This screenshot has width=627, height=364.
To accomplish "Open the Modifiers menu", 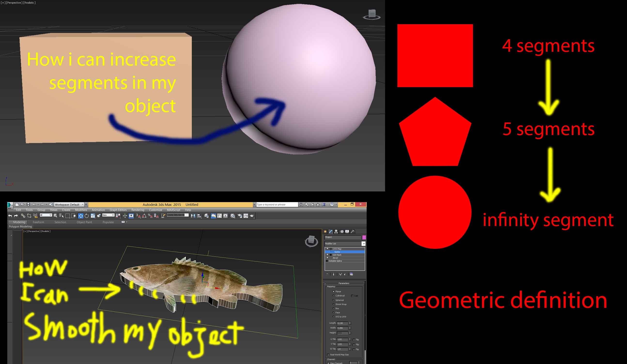I will pyautogui.click(x=81, y=210).
